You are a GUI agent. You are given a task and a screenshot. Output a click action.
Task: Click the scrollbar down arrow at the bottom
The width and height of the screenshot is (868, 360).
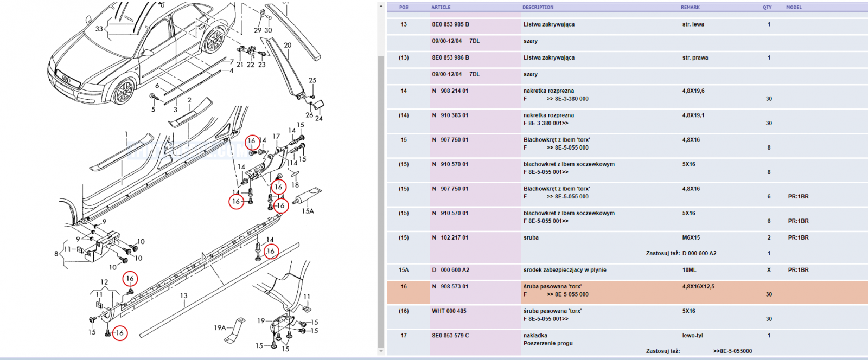click(x=381, y=351)
